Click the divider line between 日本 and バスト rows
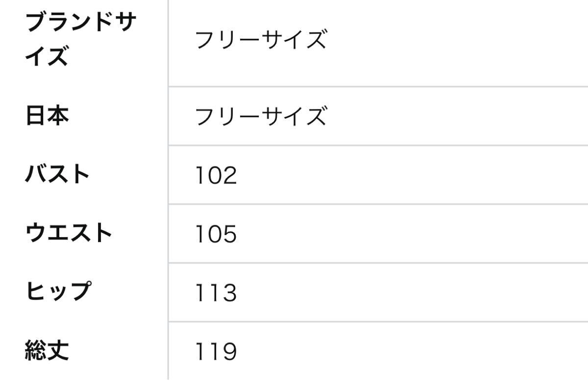The image size is (588, 382). click(x=378, y=145)
